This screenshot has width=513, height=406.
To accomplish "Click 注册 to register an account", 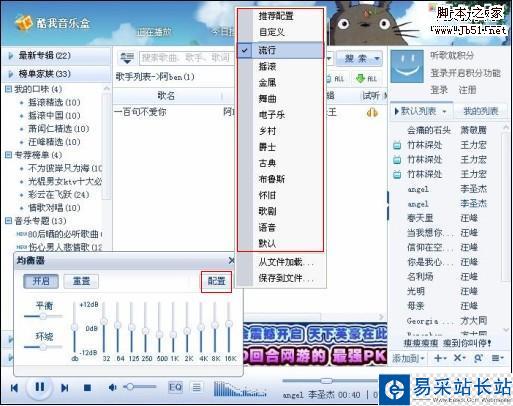I will (467, 90).
